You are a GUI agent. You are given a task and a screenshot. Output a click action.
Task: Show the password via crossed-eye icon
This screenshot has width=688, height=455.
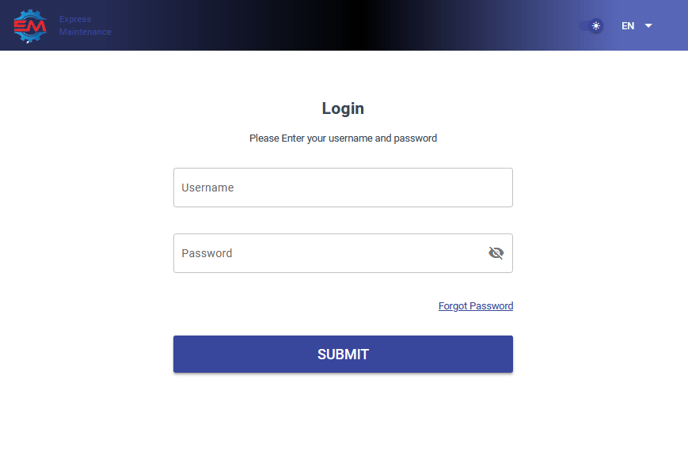coord(496,253)
